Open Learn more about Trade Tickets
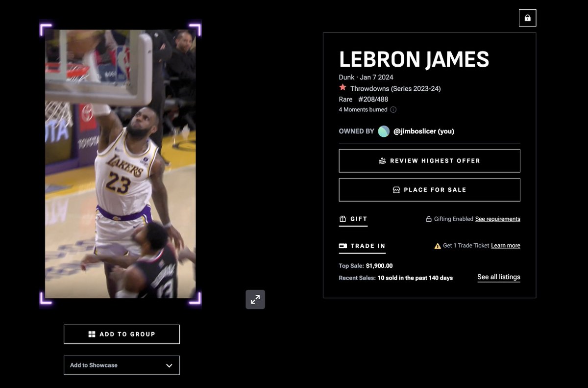Viewport: 588px width, 388px height. (506, 246)
